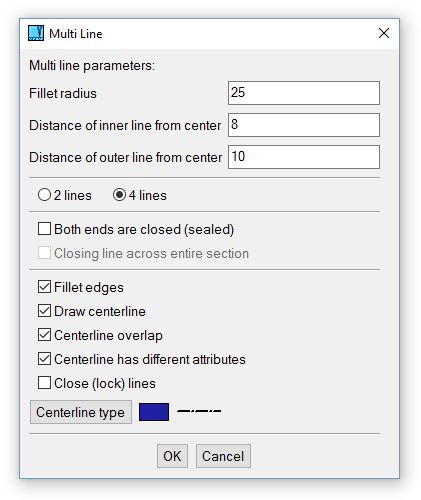Disable the Draw centerline checkbox

(44, 311)
